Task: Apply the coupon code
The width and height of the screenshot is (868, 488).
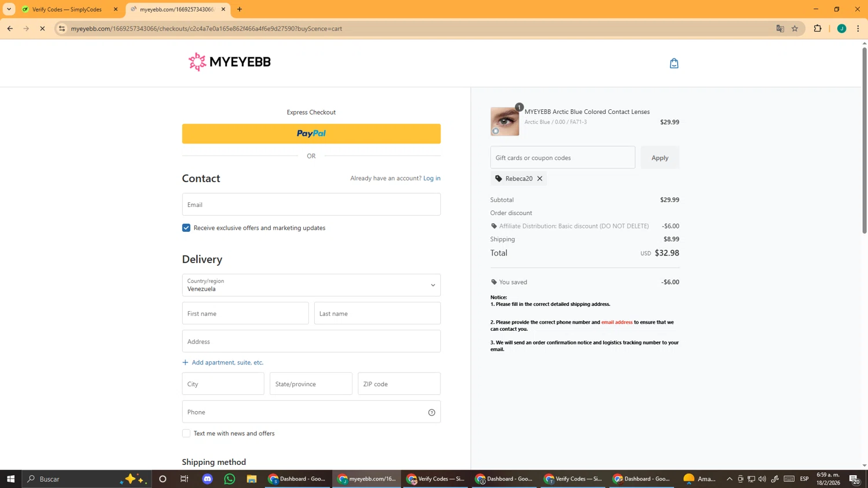Action: click(x=660, y=157)
